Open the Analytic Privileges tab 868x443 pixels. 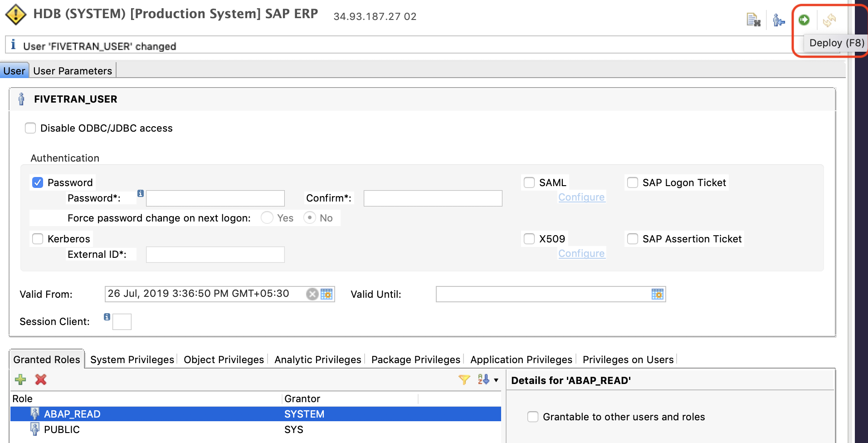pyautogui.click(x=318, y=359)
